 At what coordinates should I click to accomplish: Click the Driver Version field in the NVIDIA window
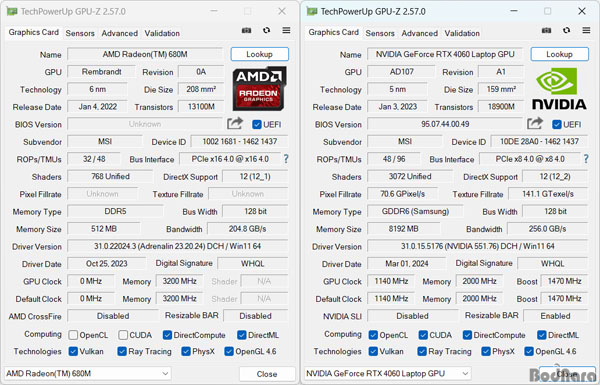tap(478, 246)
